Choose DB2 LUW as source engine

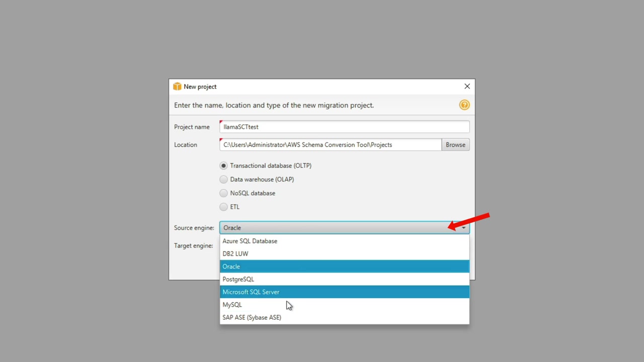pos(344,253)
